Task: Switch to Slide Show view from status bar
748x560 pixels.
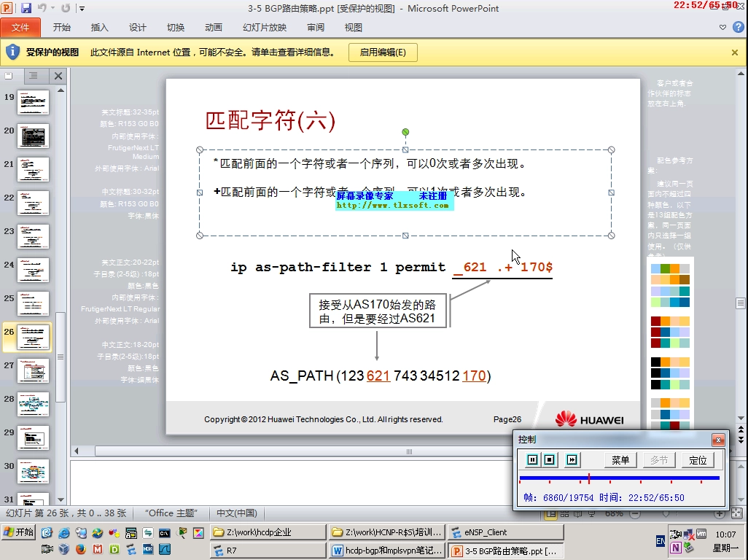Action: tap(592, 513)
